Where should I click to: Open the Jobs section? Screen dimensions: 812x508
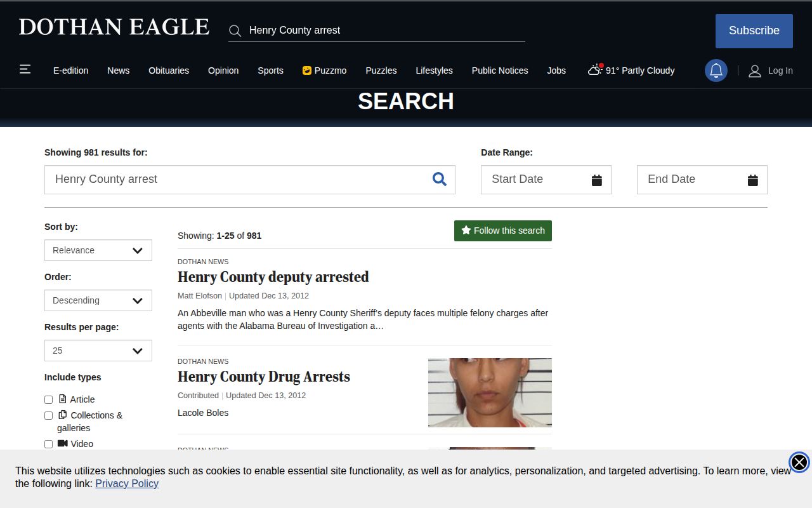coord(556,70)
